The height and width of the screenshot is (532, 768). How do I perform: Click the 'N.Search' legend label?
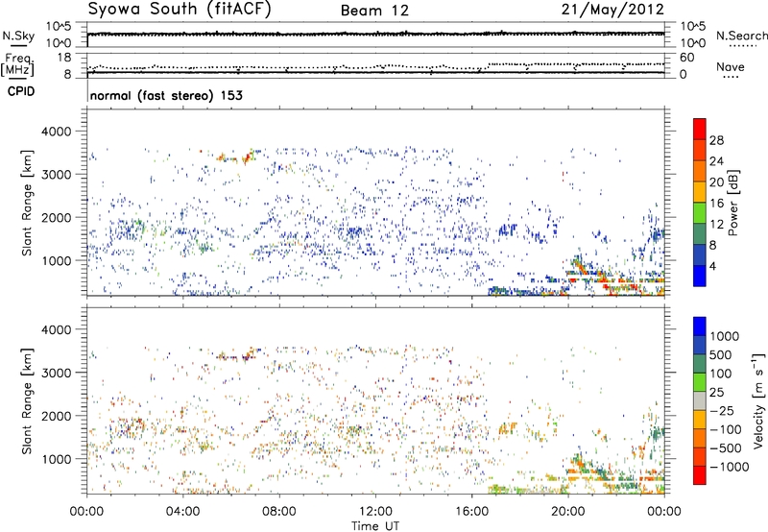(741, 36)
